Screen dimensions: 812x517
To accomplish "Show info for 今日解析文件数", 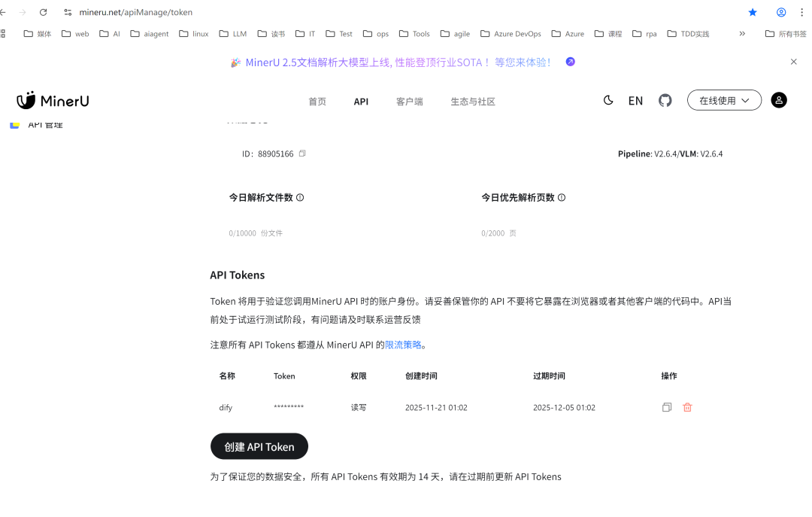I will point(300,198).
